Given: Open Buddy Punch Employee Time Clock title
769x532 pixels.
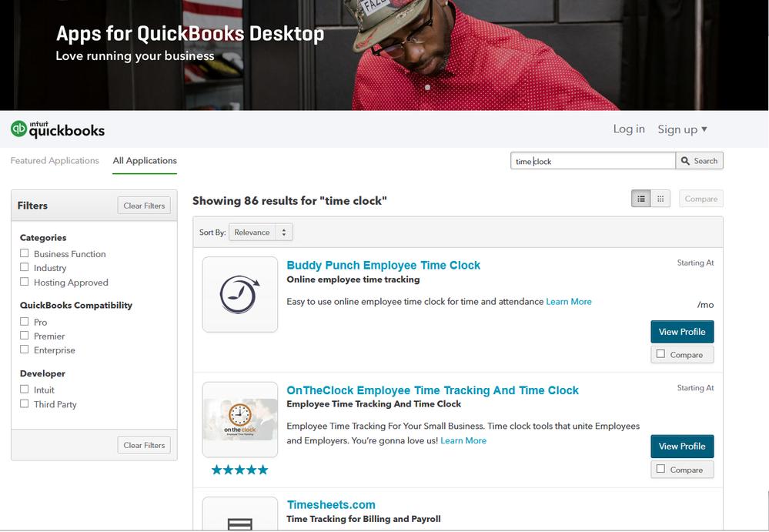Looking at the screenshot, I should click(383, 266).
